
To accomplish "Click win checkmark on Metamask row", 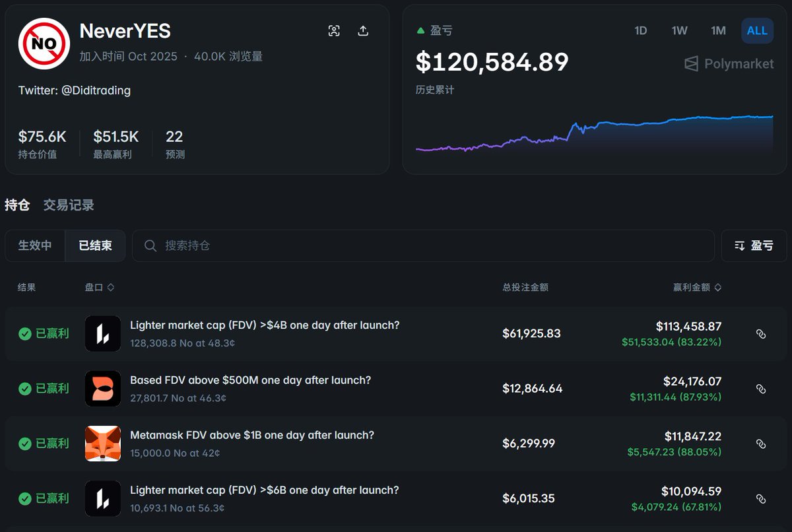I will [x=24, y=444].
